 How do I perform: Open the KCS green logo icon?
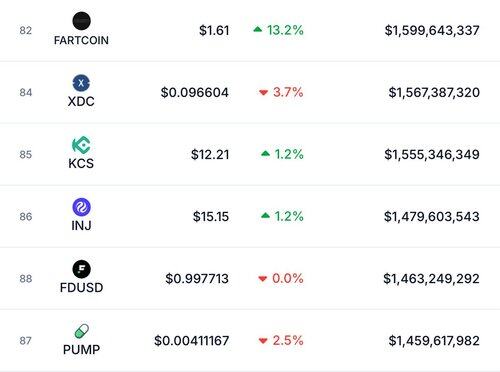pos(81,145)
